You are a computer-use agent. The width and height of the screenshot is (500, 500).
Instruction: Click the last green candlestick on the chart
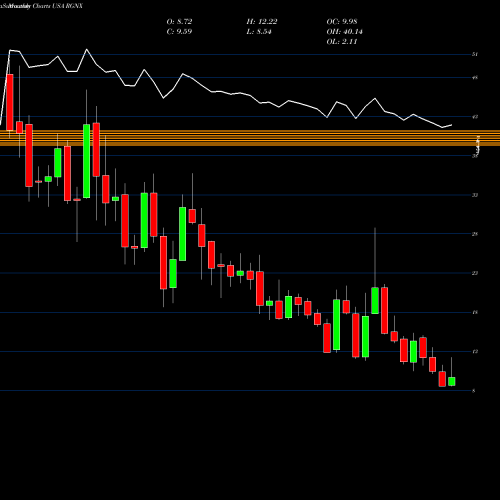pos(452,381)
